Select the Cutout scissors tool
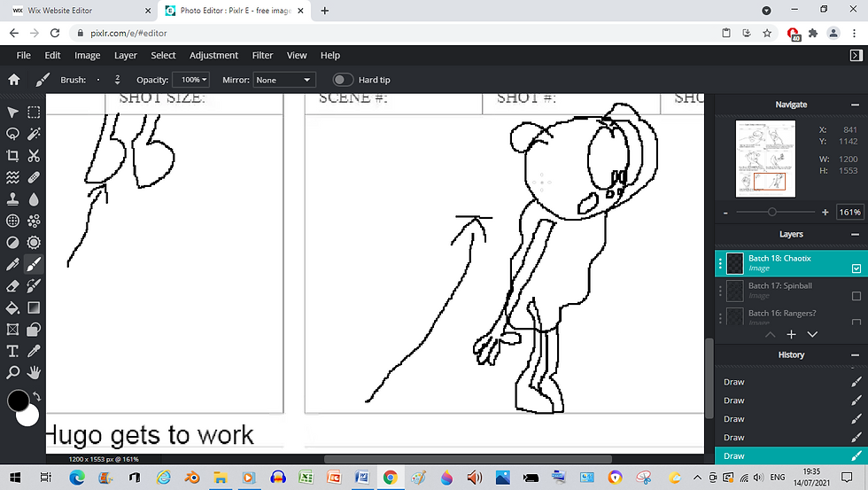This screenshot has height=490, width=868. [x=34, y=156]
